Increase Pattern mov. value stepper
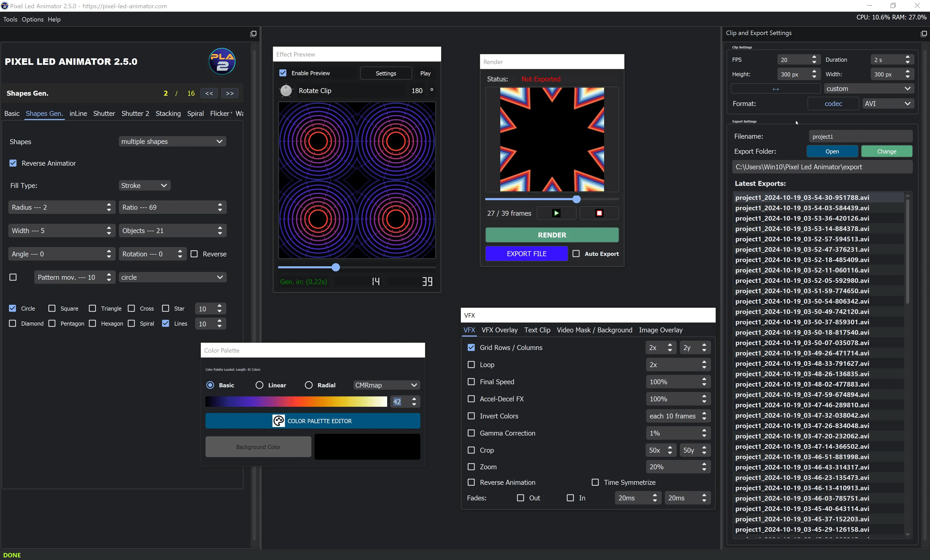 (x=109, y=275)
